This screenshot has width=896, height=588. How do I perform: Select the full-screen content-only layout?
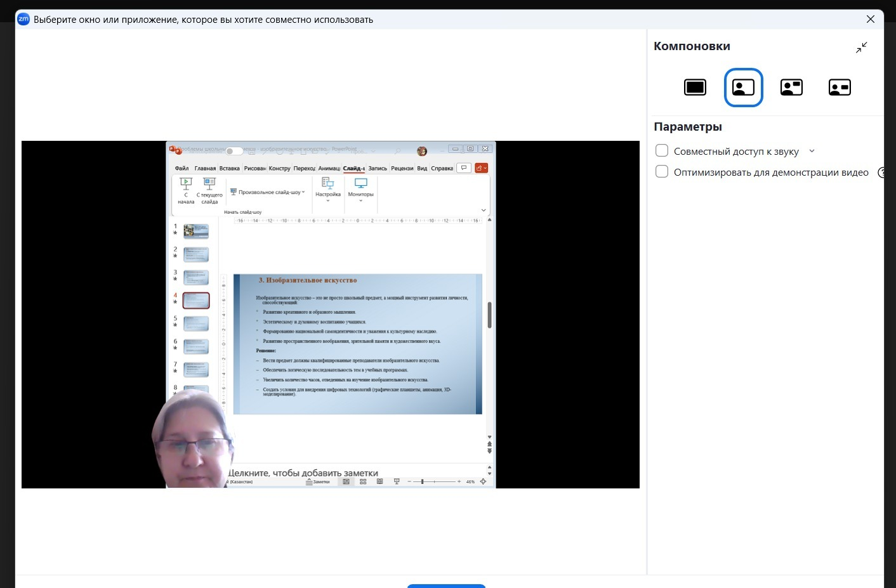pos(695,88)
